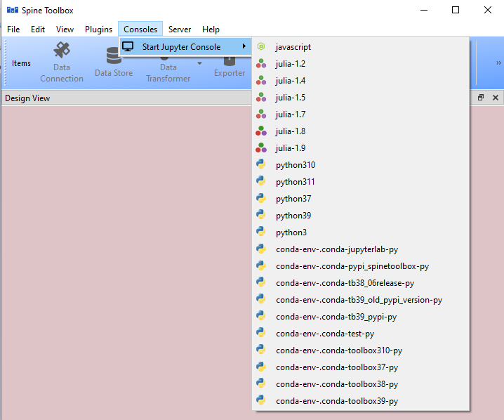
Task: Open the Edit menu
Action: 38,29
